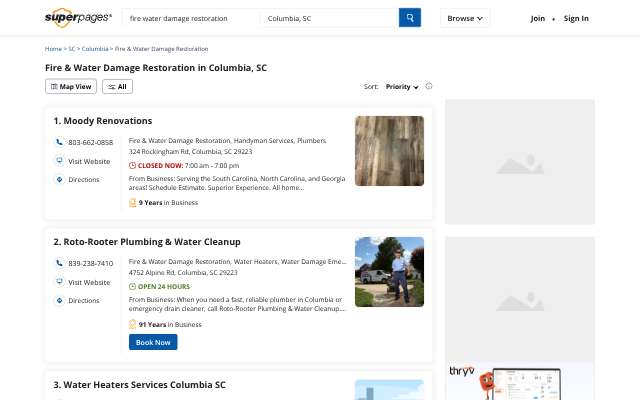Open the Browse dropdown menu

pyautogui.click(x=465, y=18)
